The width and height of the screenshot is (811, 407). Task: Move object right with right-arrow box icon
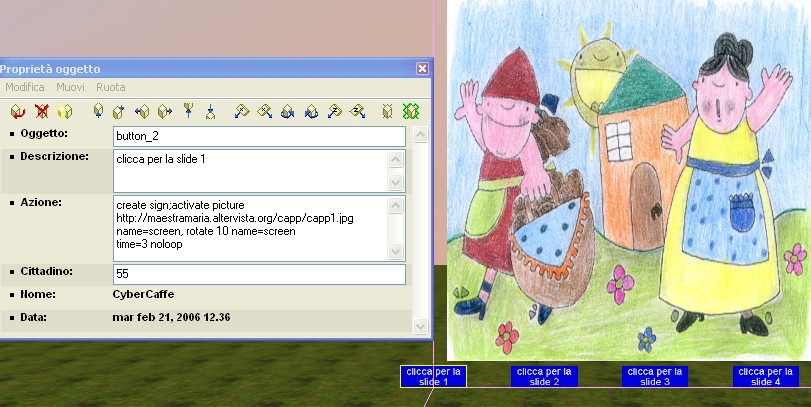pos(165,111)
